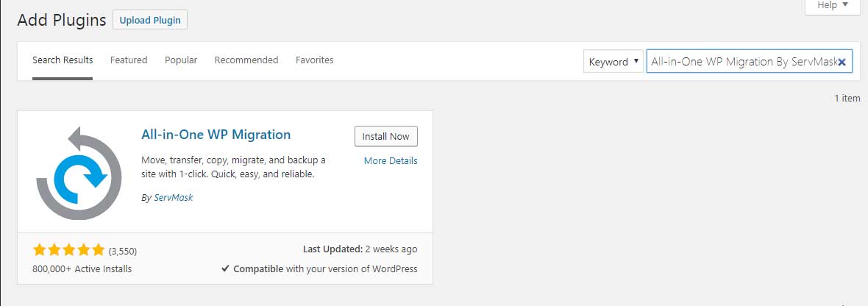
Task: Open More Details for the plugin
Action: pos(391,161)
